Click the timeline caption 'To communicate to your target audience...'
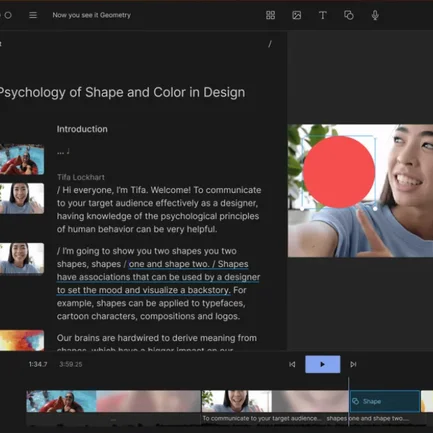The height and width of the screenshot is (433, 433). pyautogui.click(x=262, y=418)
